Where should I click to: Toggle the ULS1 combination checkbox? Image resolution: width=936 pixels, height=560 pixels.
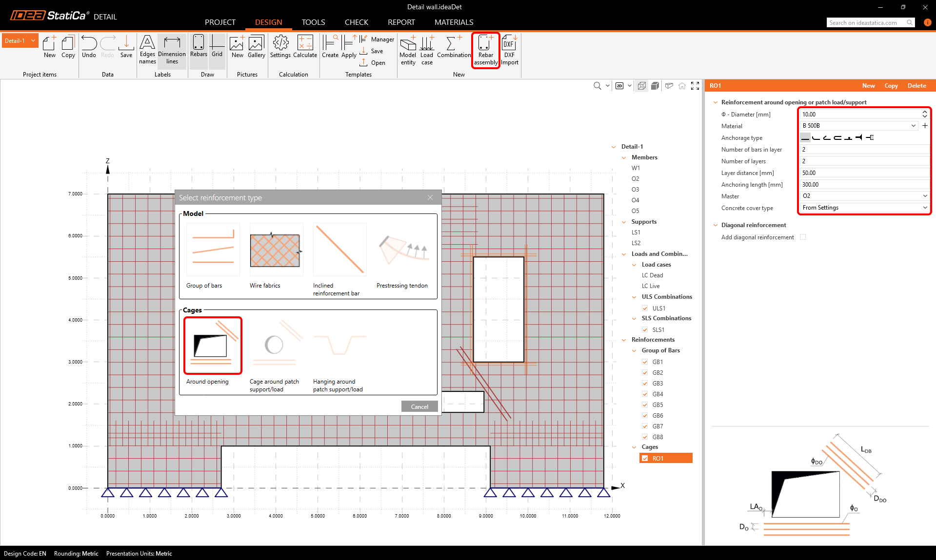pyautogui.click(x=645, y=309)
